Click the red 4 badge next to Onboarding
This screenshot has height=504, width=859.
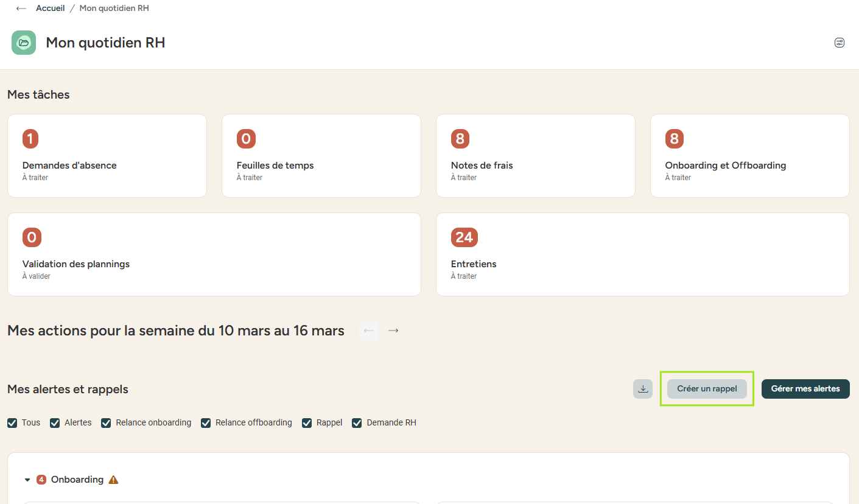point(41,480)
